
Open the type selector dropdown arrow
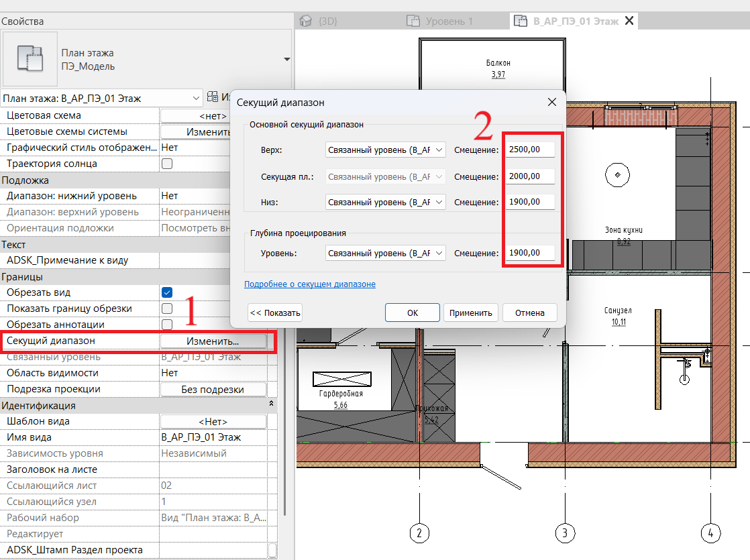pyautogui.click(x=287, y=59)
